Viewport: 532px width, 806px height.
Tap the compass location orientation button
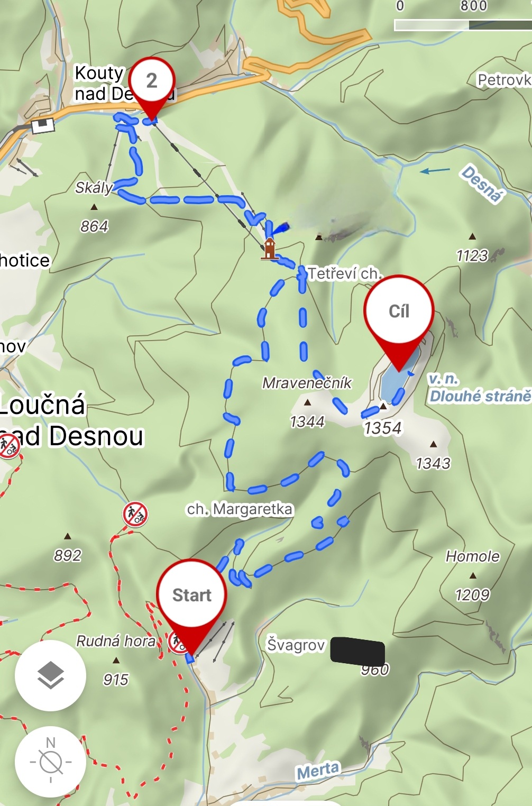[x=50, y=762]
